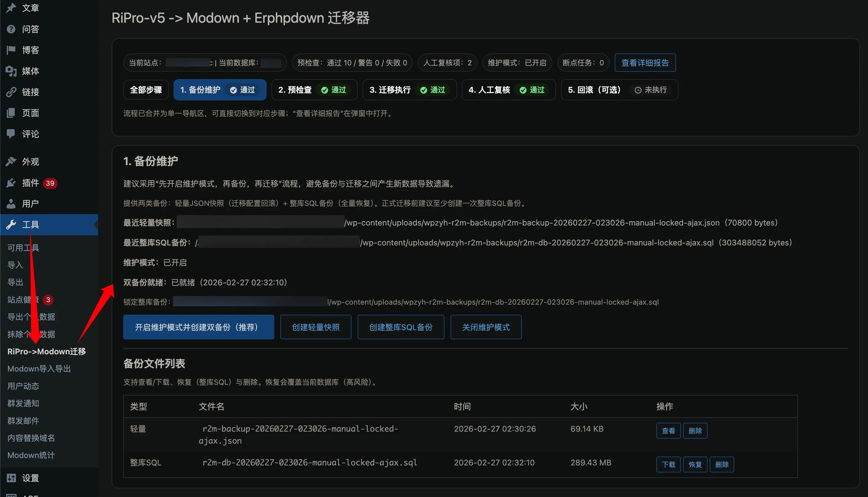Image resolution: width=868 pixels, height=497 pixels.
Task: Open 内容替换域名 submenu link
Action: [31, 438]
